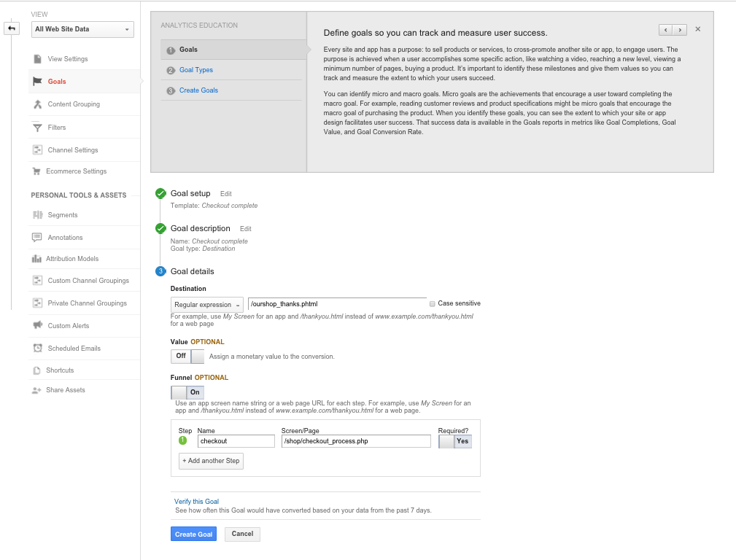736x560 pixels.
Task: Click the Scheduled Emails clock icon
Action: tap(37, 349)
